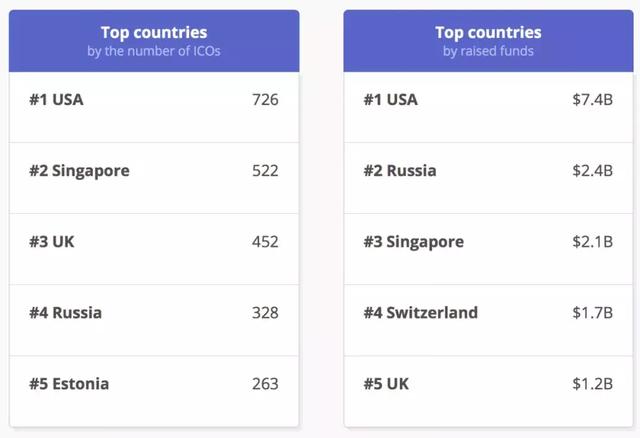Click the $2.4B value for Russia

tap(592, 171)
